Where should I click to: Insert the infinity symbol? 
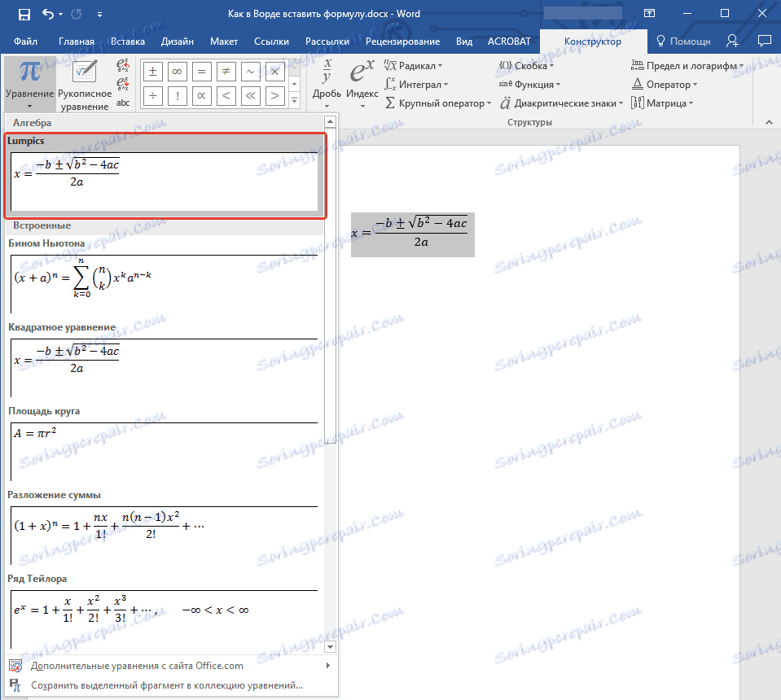(x=178, y=72)
